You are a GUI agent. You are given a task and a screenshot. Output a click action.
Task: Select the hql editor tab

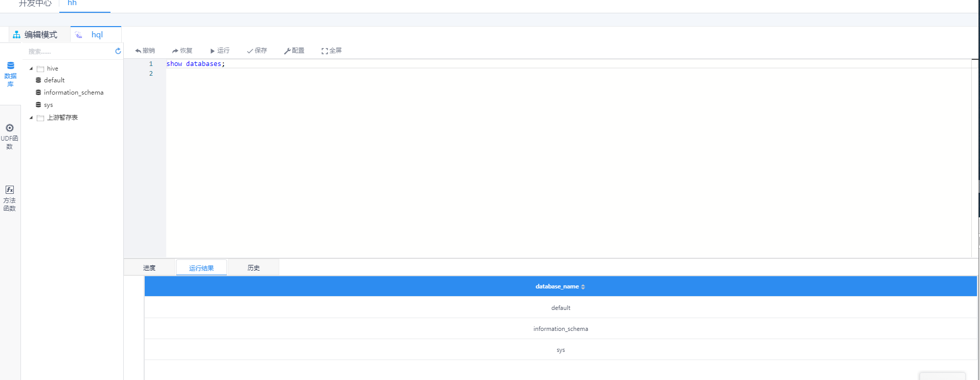[96, 34]
